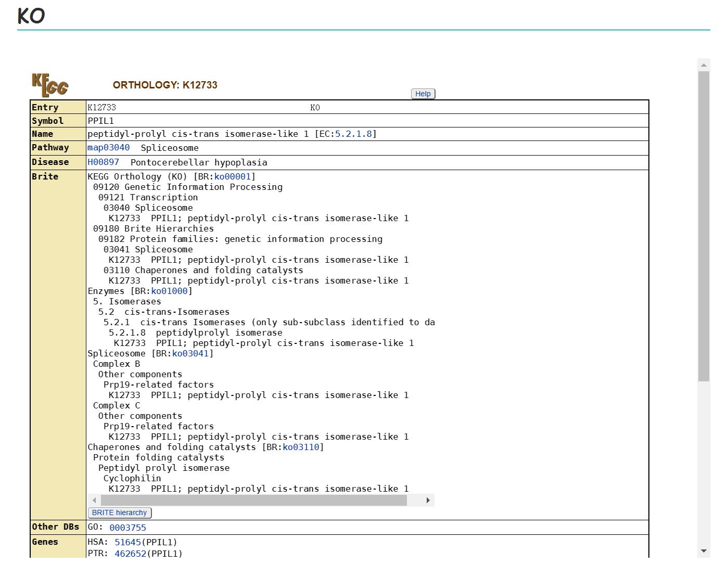Click the 03110 Chaperones and folding catalysts row
The image size is (728, 564).
(203, 270)
